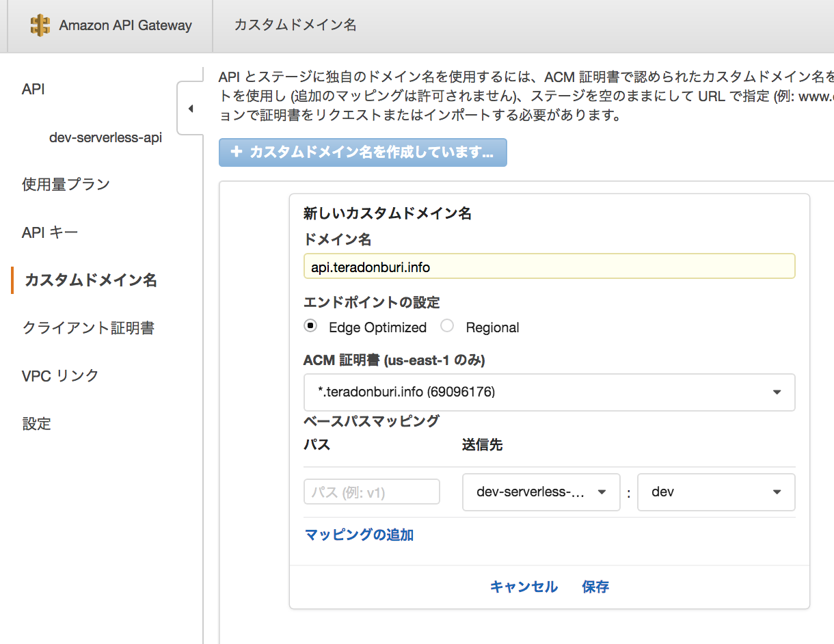
Task: Collapse the sidebar with the arrow handle
Action: point(190,108)
